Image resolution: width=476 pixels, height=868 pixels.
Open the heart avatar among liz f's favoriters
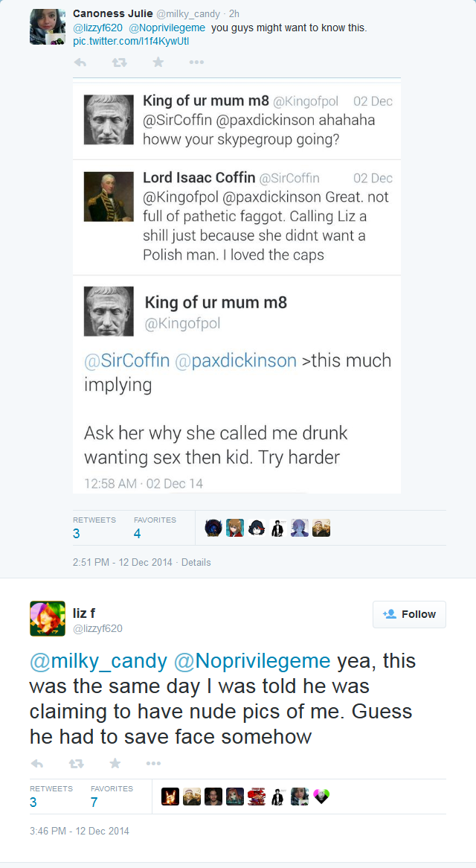pyautogui.click(x=321, y=796)
